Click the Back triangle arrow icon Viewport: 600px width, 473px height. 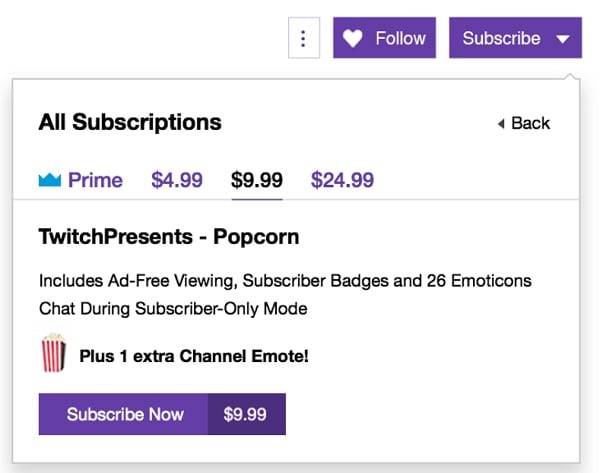[500, 124]
